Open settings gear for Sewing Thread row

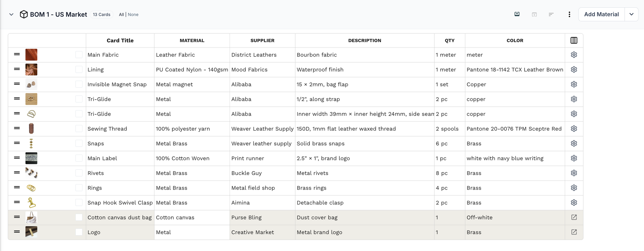pos(574,129)
